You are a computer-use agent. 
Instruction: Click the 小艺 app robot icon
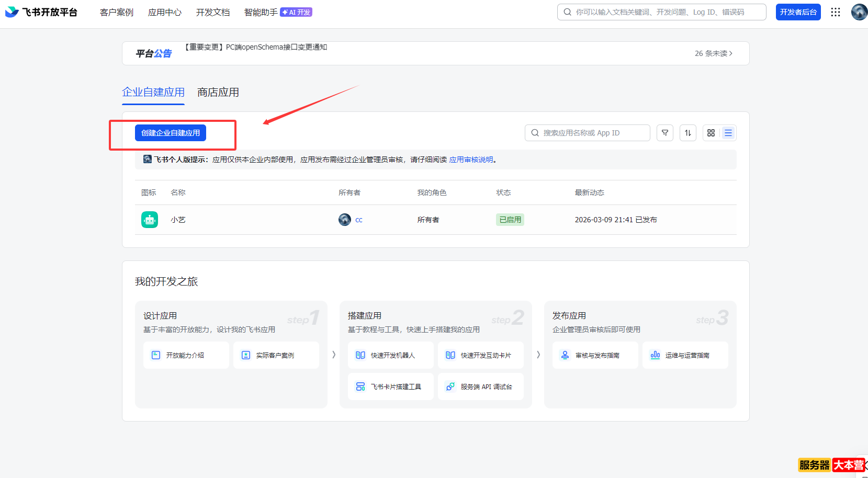[150, 220]
